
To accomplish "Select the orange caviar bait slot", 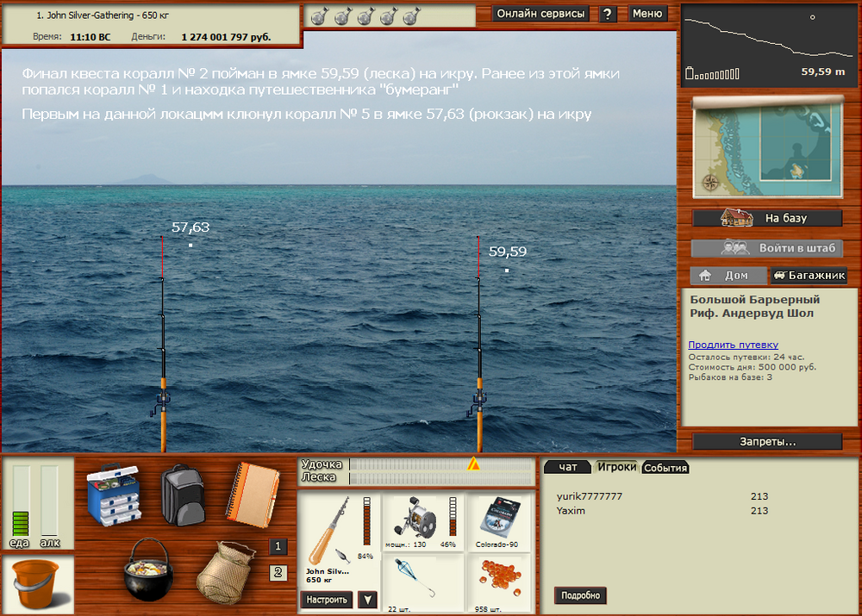I will [501, 580].
